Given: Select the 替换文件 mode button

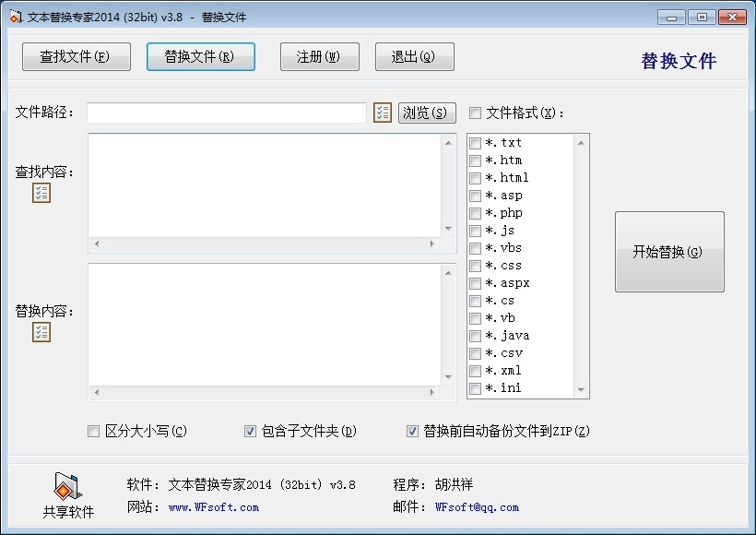Looking at the screenshot, I should click(x=200, y=56).
